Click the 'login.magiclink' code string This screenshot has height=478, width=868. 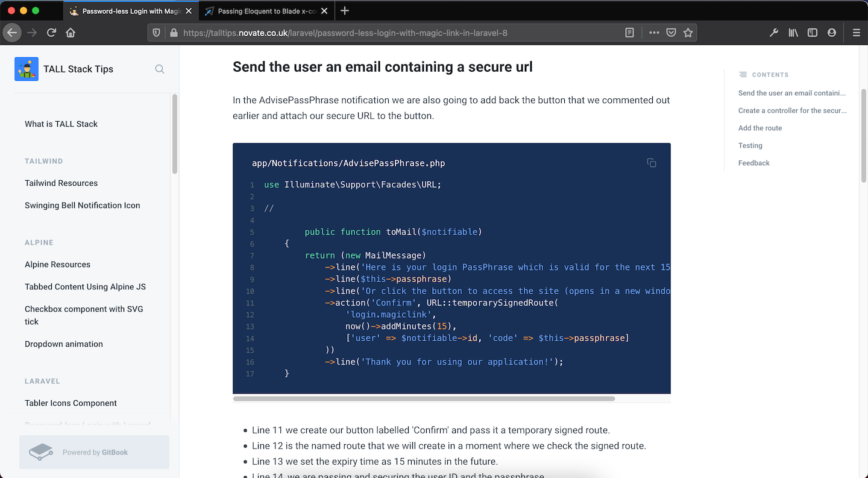tap(389, 315)
